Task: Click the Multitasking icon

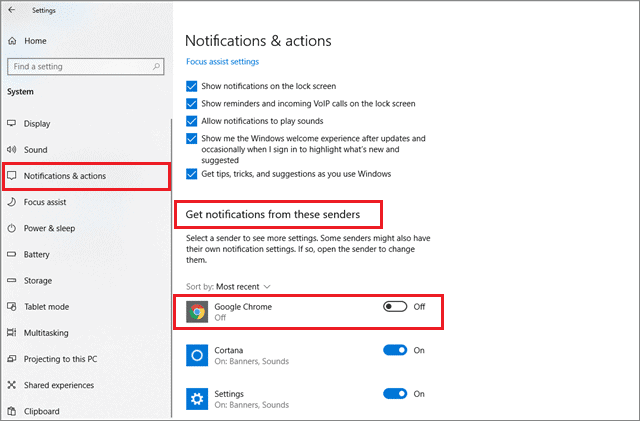Action: (x=12, y=332)
